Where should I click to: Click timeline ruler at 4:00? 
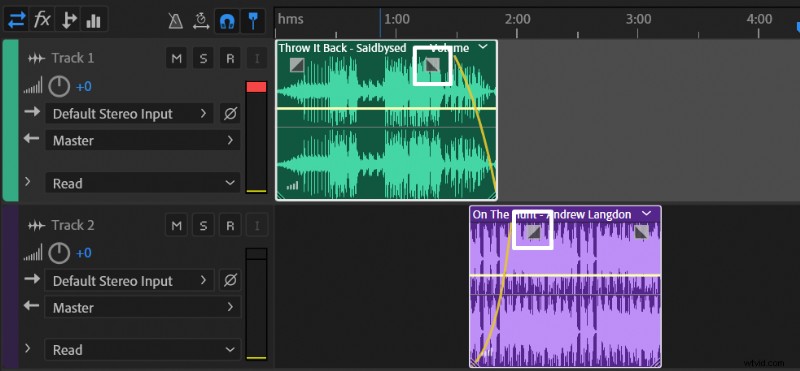click(759, 19)
